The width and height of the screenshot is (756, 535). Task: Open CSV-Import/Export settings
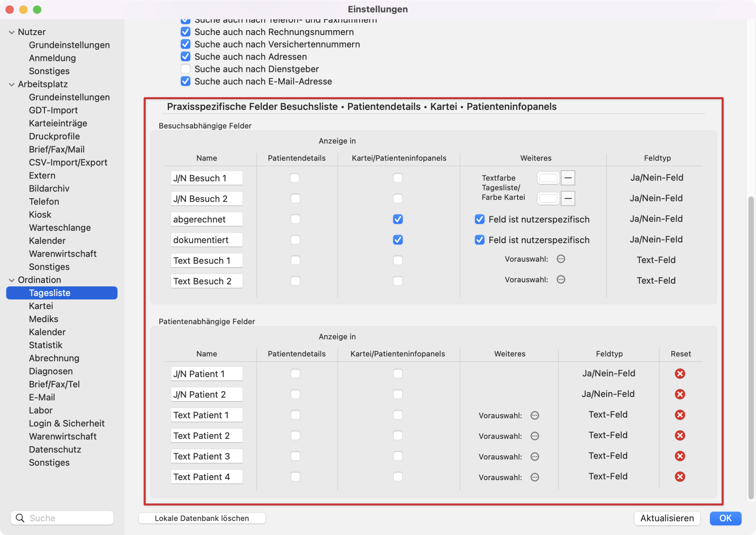click(x=68, y=162)
